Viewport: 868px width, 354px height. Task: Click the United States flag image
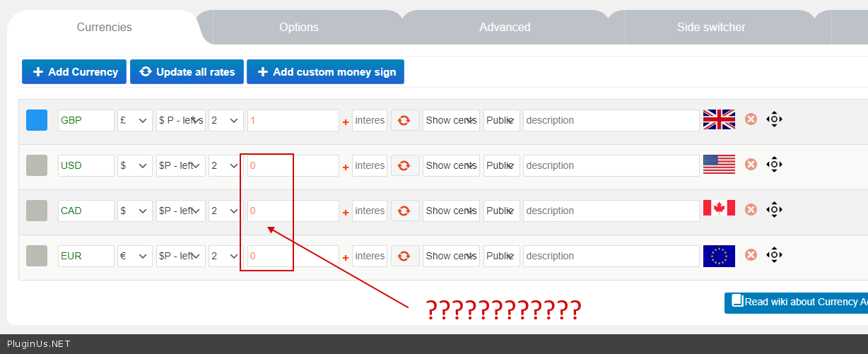pos(719,164)
